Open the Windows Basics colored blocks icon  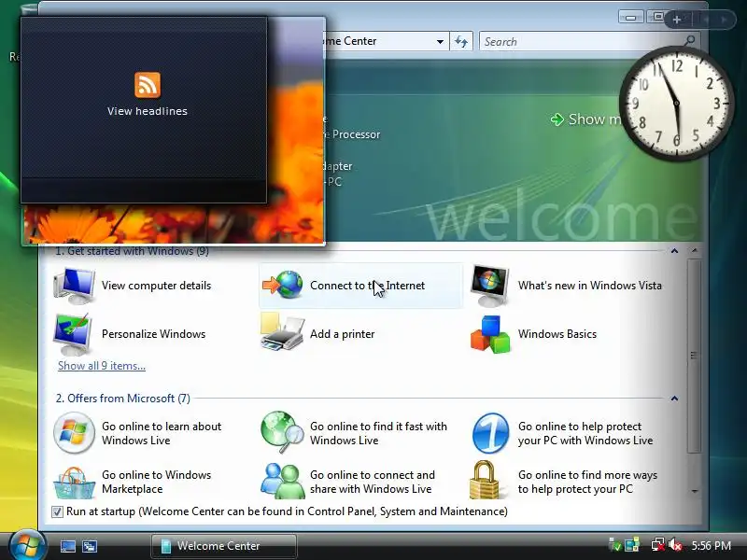(x=490, y=334)
